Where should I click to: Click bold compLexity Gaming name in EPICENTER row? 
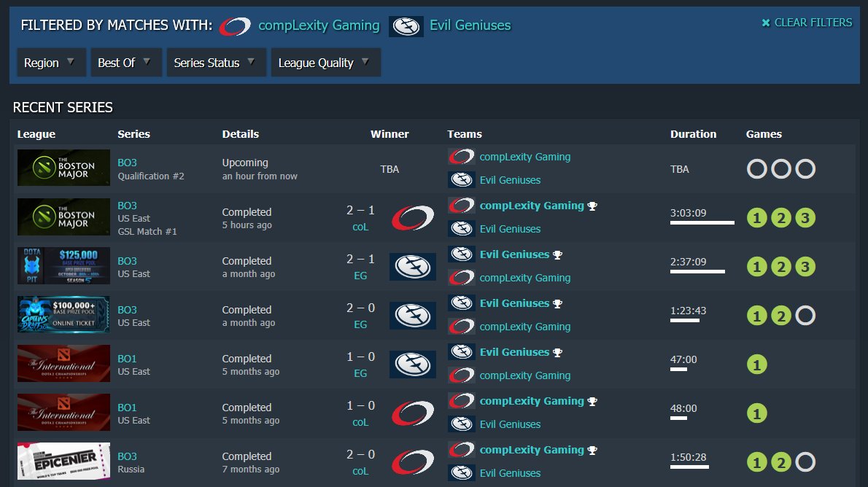point(532,450)
